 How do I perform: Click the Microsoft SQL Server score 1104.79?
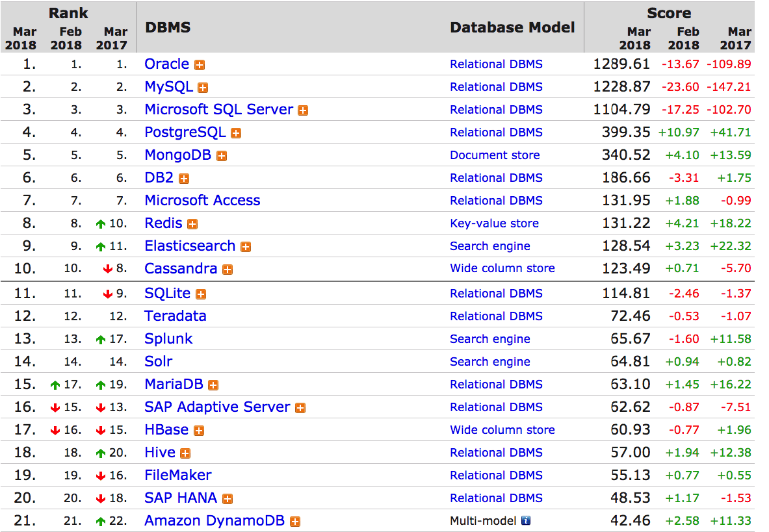point(621,110)
